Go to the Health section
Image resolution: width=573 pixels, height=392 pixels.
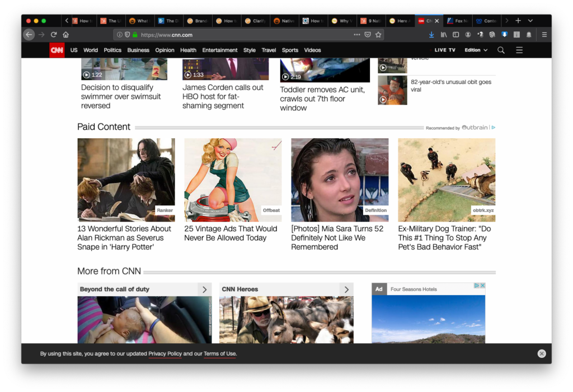tap(188, 50)
